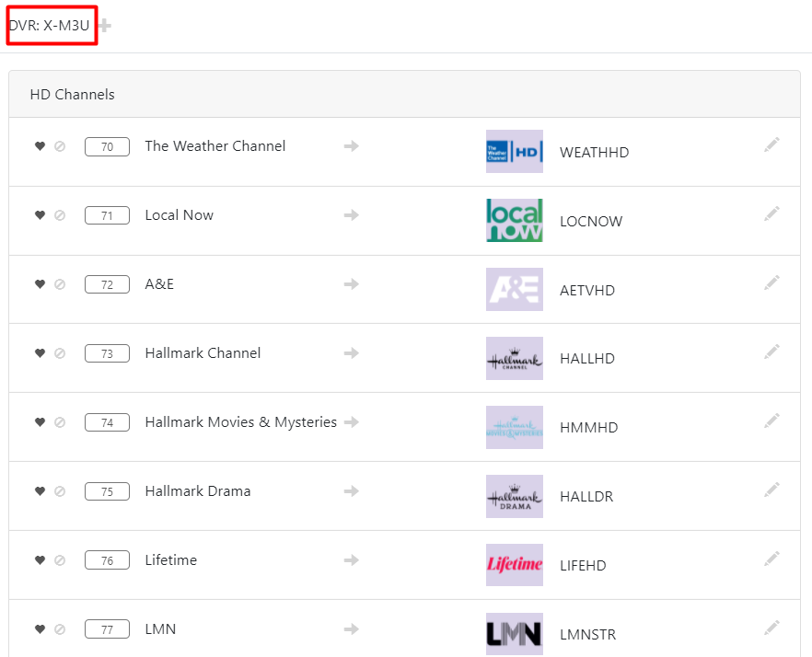Click the pencil icon for Local Now
Viewport: 812px width, 657px height.
coord(771,213)
